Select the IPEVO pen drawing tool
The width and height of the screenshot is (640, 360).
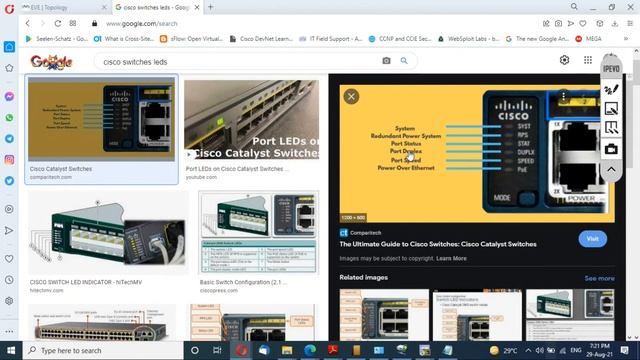tap(611, 89)
